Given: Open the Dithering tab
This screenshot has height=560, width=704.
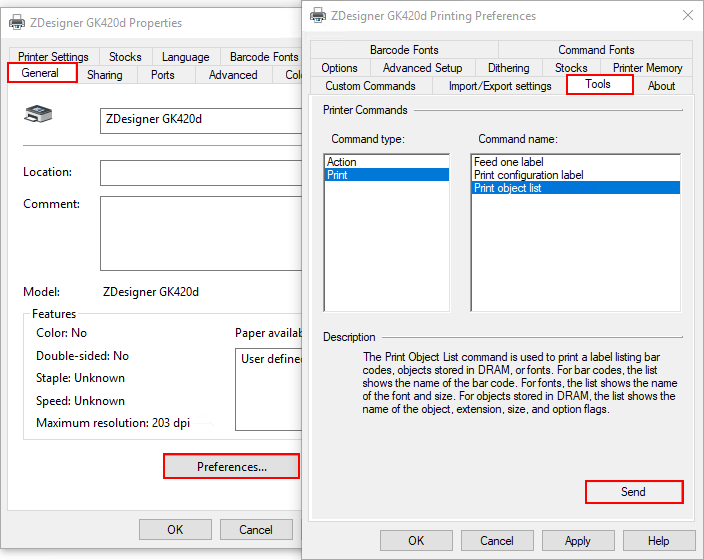Looking at the screenshot, I should click(x=508, y=68).
